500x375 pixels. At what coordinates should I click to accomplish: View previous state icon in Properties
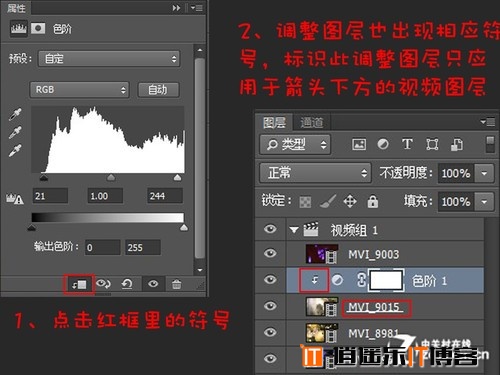pyautogui.click(x=103, y=284)
